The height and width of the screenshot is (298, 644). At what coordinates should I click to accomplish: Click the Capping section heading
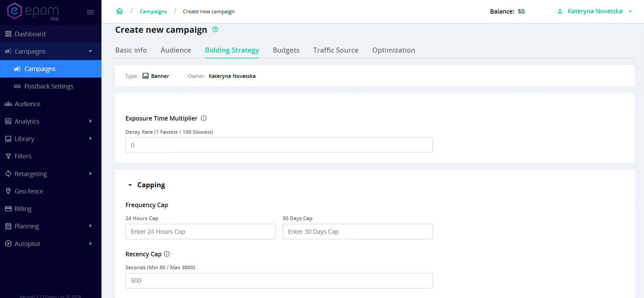point(151,185)
